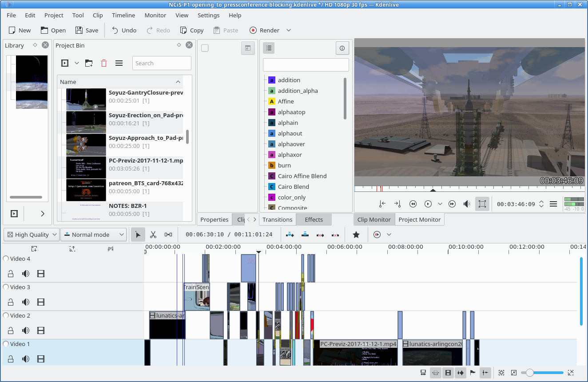Set zone in point in monitor
This screenshot has height=382, width=588.
point(382,204)
